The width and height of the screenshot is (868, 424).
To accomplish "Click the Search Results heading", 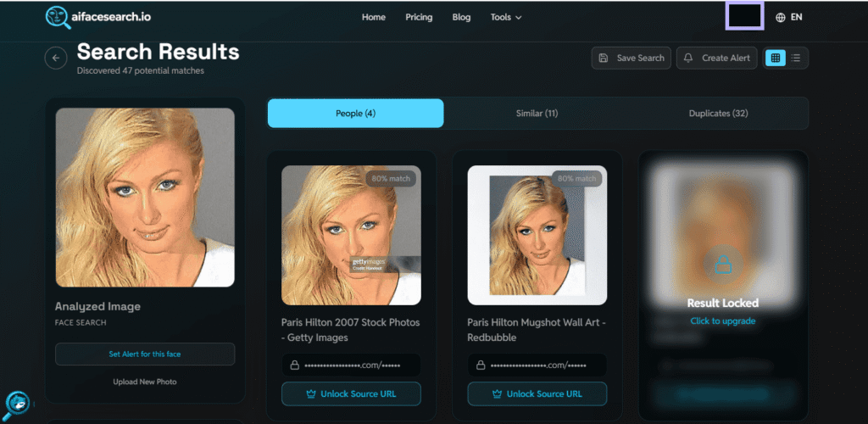I will (159, 52).
